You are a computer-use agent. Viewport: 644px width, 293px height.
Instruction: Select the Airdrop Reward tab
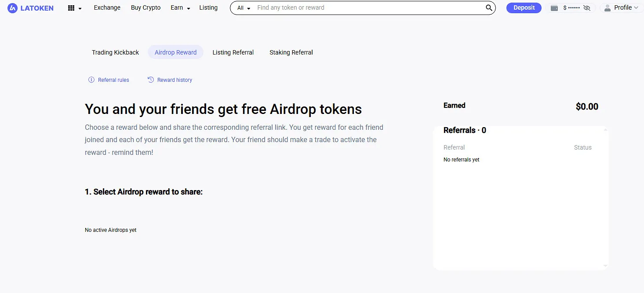[x=175, y=52]
